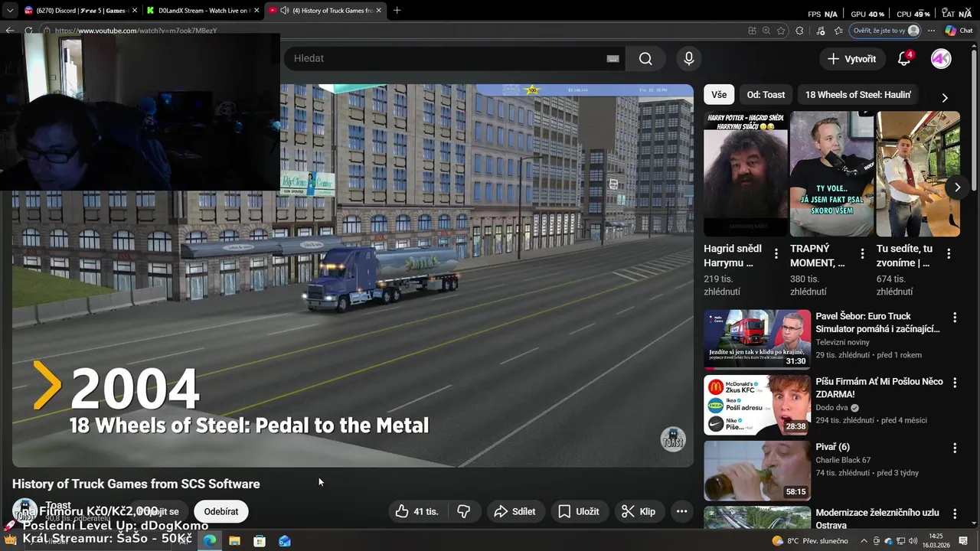Click the video player showing the 2004 truck
The height and width of the screenshot is (551, 980).
353,275
